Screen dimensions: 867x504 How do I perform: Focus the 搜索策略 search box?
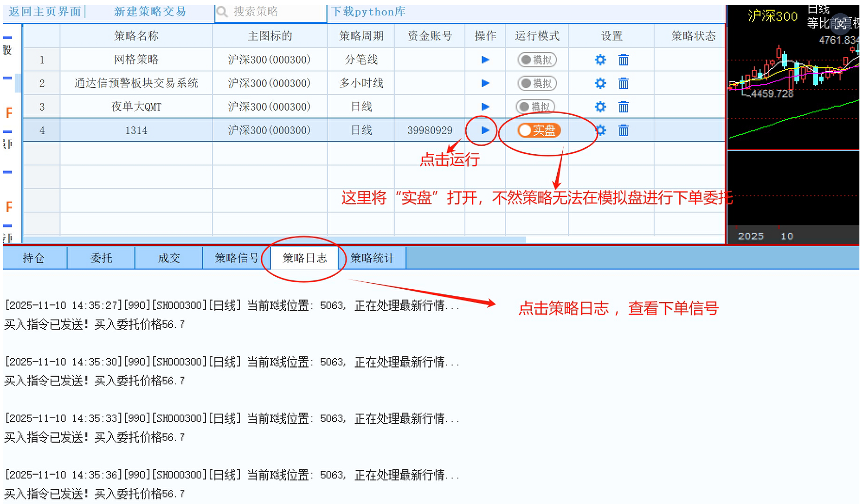[274, 12]
